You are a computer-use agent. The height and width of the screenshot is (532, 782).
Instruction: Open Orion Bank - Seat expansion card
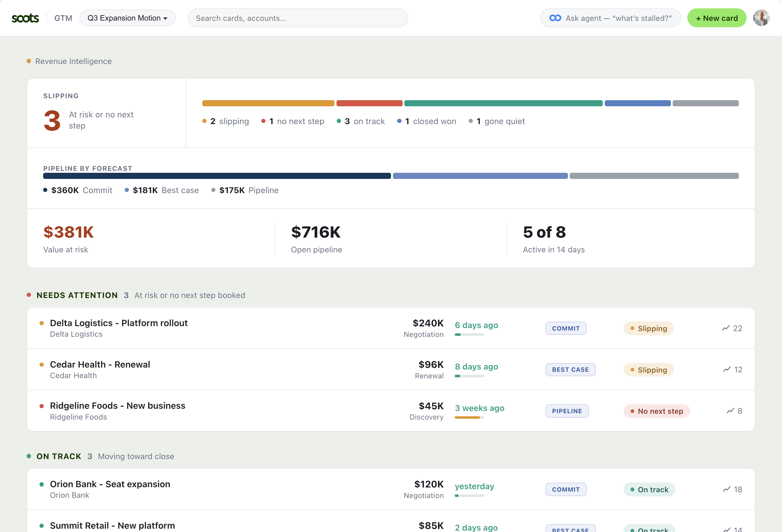[391, 489]
